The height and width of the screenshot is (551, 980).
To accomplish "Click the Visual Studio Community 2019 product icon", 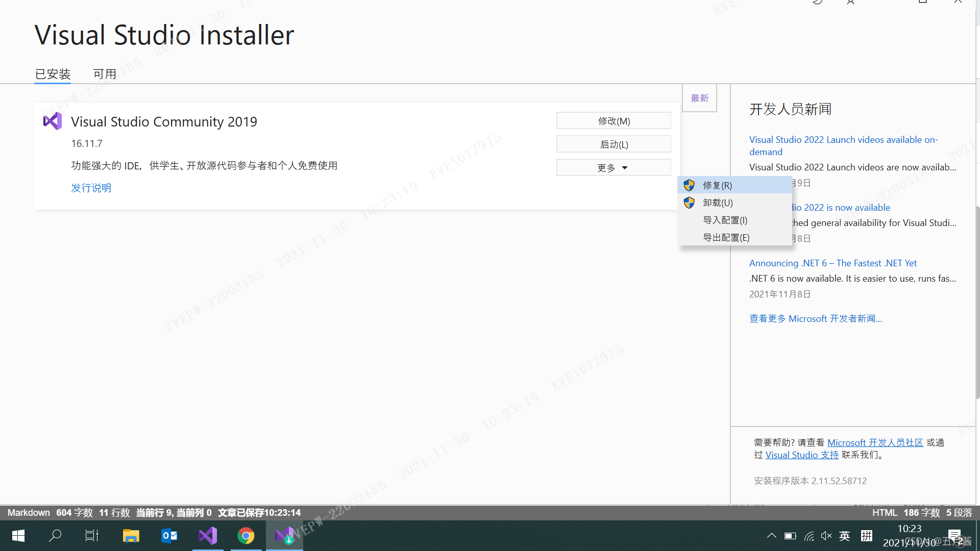I will pyautogui.click(x=53, y=121).
